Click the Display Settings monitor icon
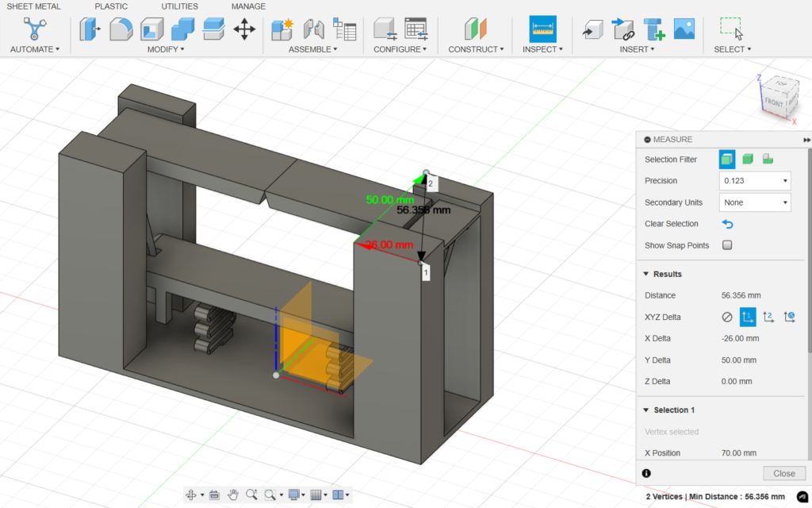Screen dimensions: 812x508 (294, 495)
